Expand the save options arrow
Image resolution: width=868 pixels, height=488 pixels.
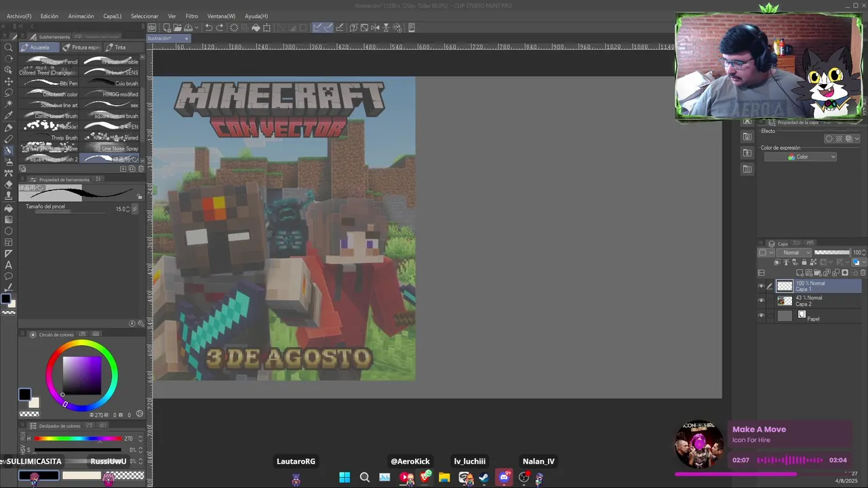197,28
